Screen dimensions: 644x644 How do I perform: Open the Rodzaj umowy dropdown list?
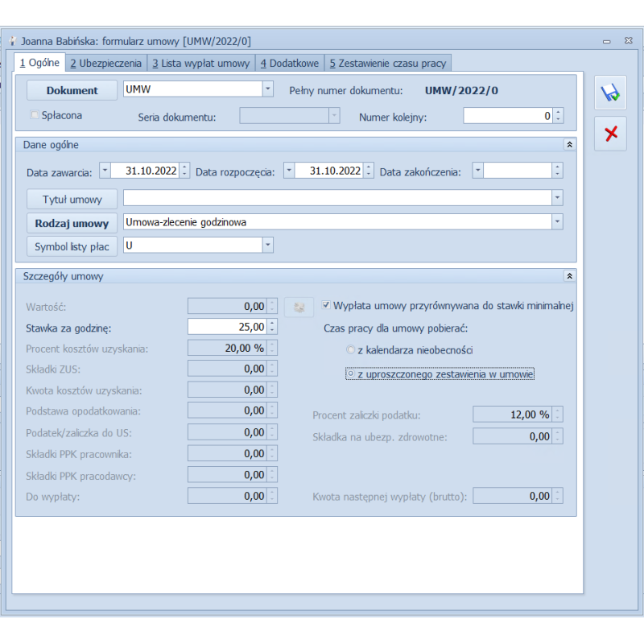click(557, 221)
